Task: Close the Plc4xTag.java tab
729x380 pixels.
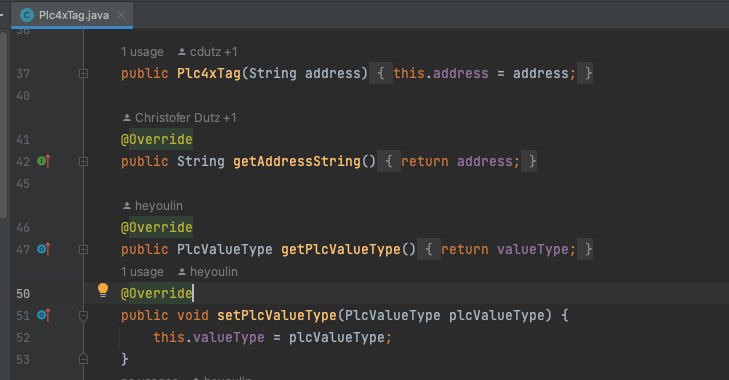Action: tap(121, 15)
